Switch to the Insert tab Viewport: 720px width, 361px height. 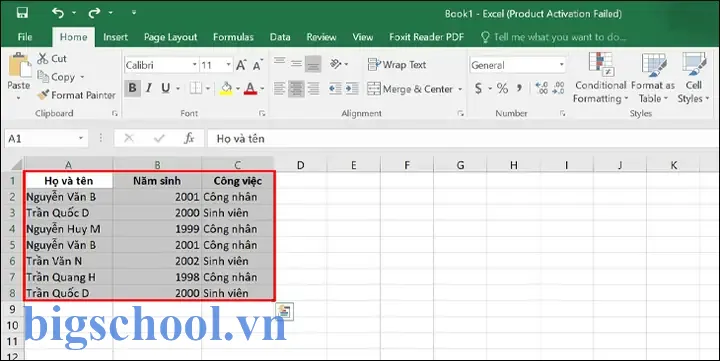115,37
